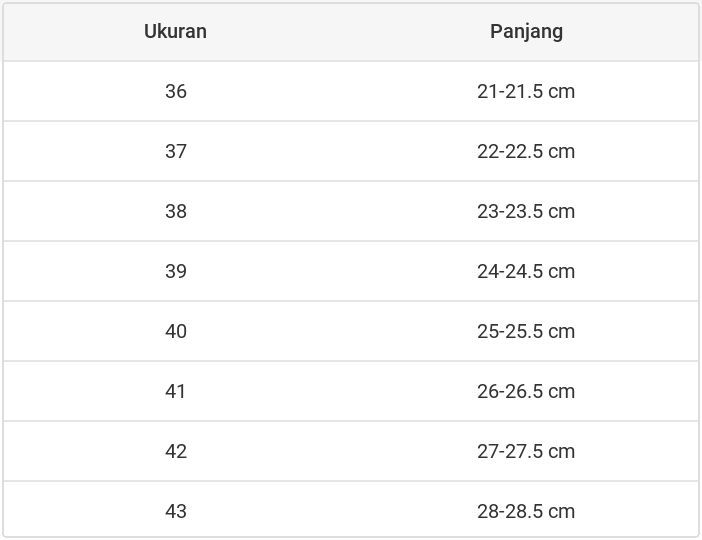Screen dimensions: 702x540
Task: Click the size 39 entry
Action: click(x=176, y=271)
